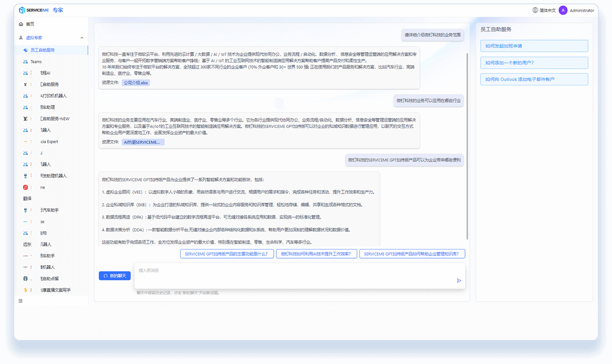Click the Starbucks icon for 自助点餐 bot
The height and width of the screenshot is (364, 612).
tap(25, 279)
